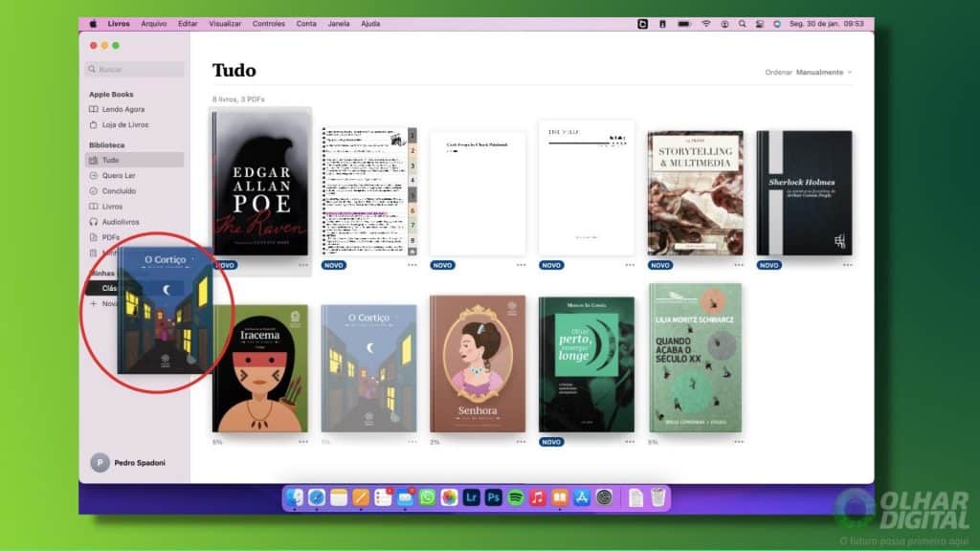Viewport: 980px width, 551px height.
Task: Open the Quando Acaba o Século XX book
Action: point(695,358)
